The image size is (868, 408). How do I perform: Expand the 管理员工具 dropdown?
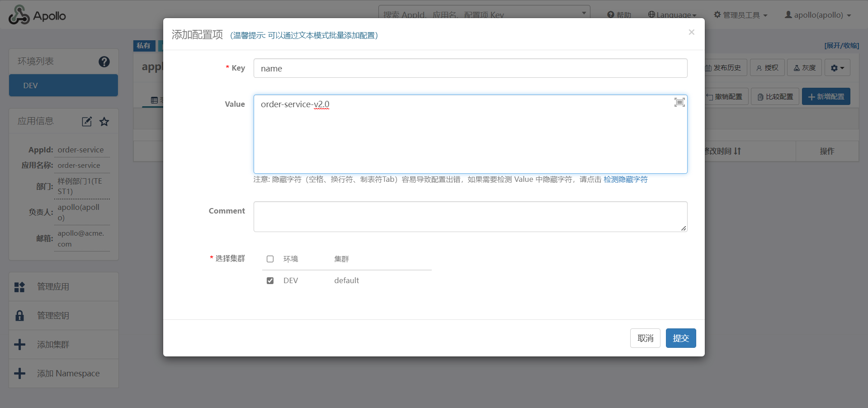coord(741,15)
